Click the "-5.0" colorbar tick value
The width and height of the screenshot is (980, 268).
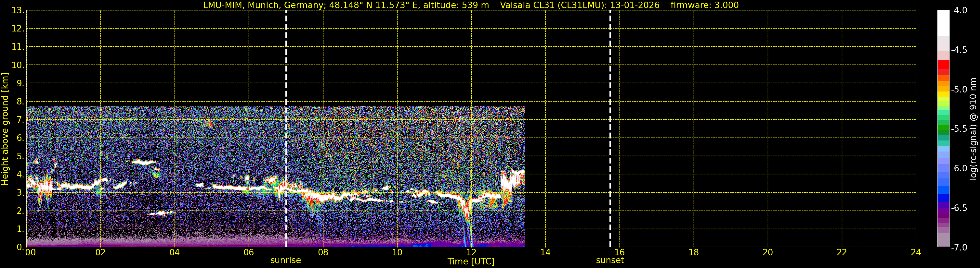pos(959,90)
